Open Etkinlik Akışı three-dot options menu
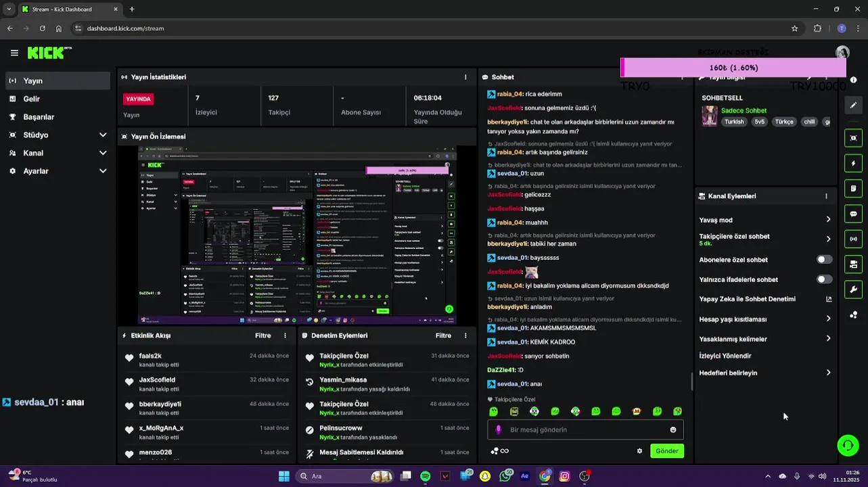The image size is (868, 487). click(285, 335)
